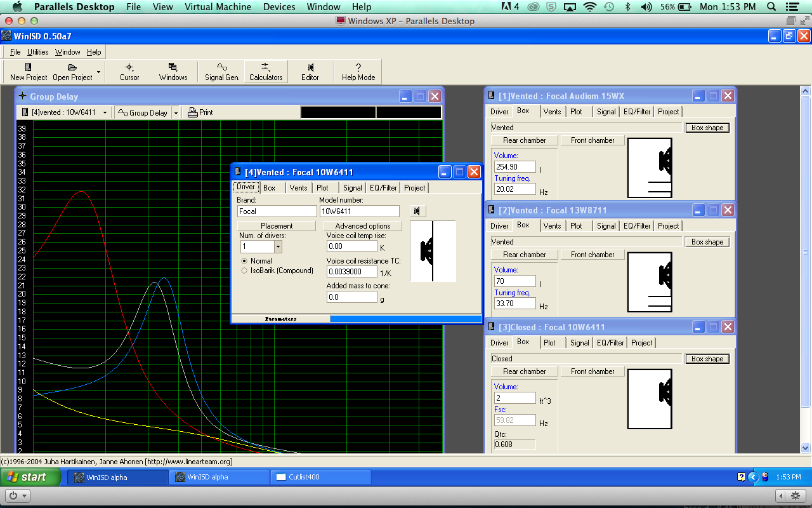
Task: Open the EQ/Filter tab in window [4]Vented
Action: [383, 187]
